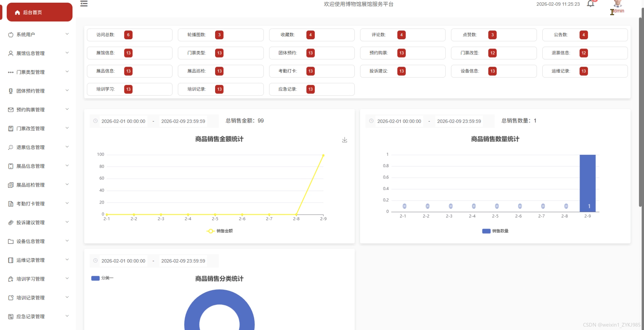This screenshot has width=644, height=330.
Task: Click the 退票信息管理 loading-style icon
Action: (11, 147)
